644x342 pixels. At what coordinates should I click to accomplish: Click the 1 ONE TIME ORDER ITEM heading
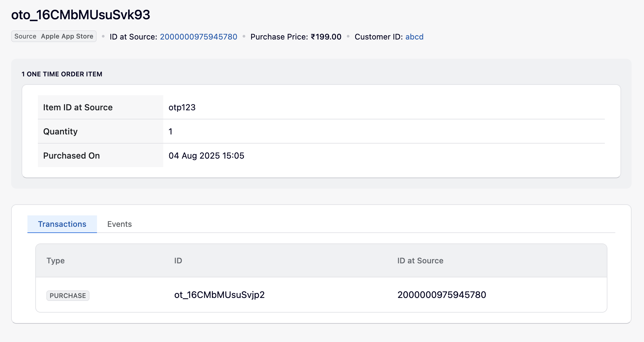(62, 74)
